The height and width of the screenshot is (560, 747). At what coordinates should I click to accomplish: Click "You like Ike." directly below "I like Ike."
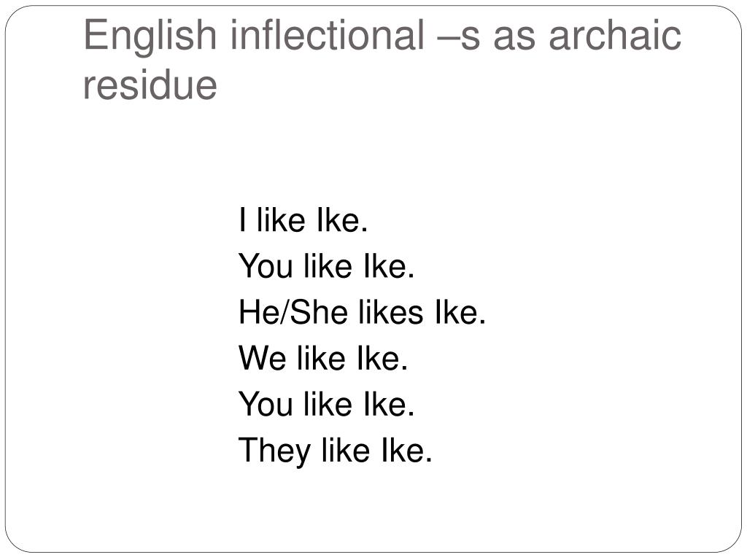point(326,265)
